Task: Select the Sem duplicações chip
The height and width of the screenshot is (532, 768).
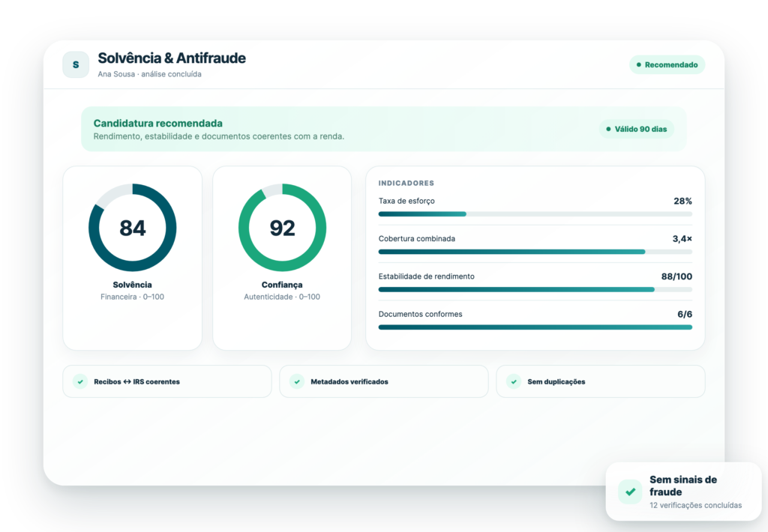Action: click(x=601, y=381)
